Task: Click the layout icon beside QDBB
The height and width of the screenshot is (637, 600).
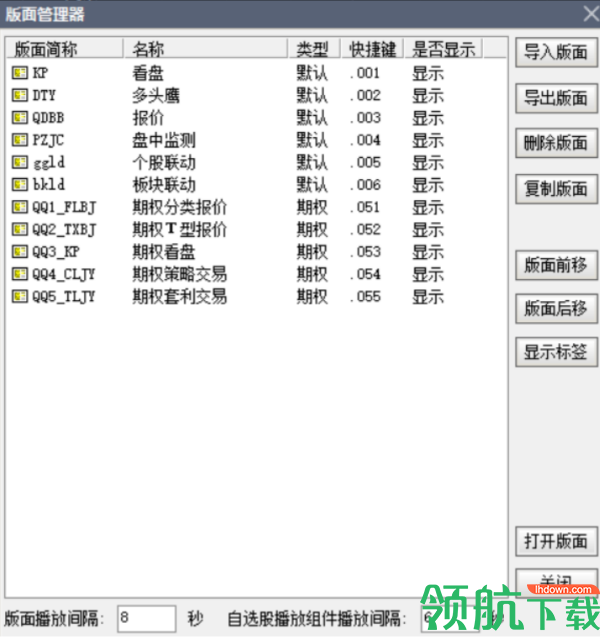Action: [19, 118]
